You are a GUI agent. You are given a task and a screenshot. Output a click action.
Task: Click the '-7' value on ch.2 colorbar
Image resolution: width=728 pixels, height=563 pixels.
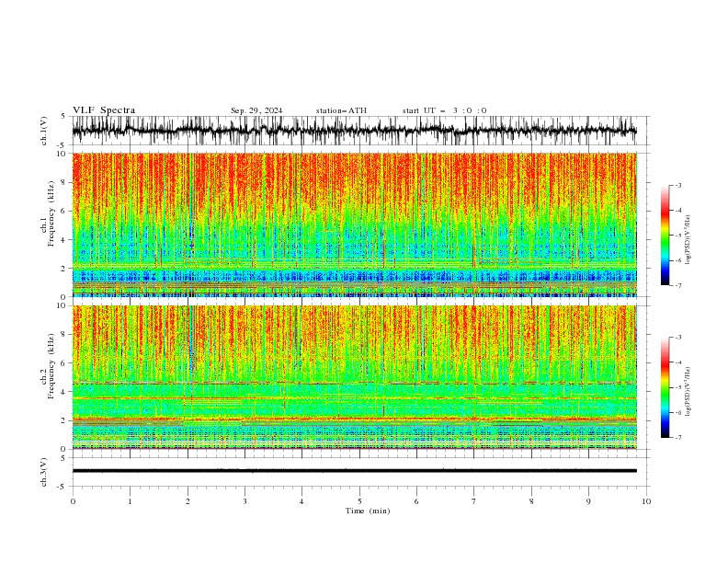[x=677, y=437]
